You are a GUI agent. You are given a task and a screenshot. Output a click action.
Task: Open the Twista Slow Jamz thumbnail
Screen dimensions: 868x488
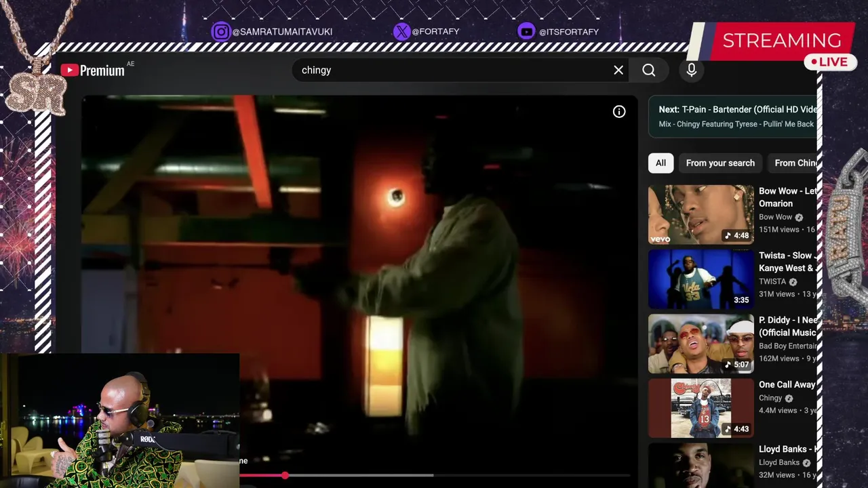pyautogui.click(x=701, y=279)
